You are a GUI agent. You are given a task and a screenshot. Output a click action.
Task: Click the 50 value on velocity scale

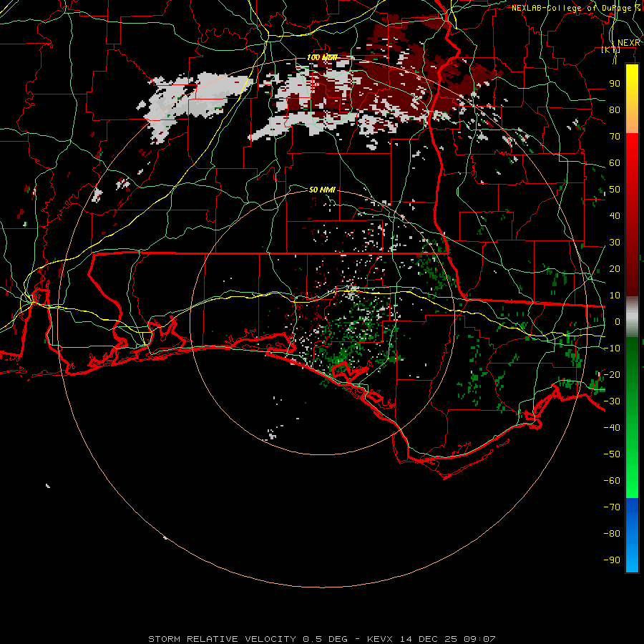coord(615,190)
